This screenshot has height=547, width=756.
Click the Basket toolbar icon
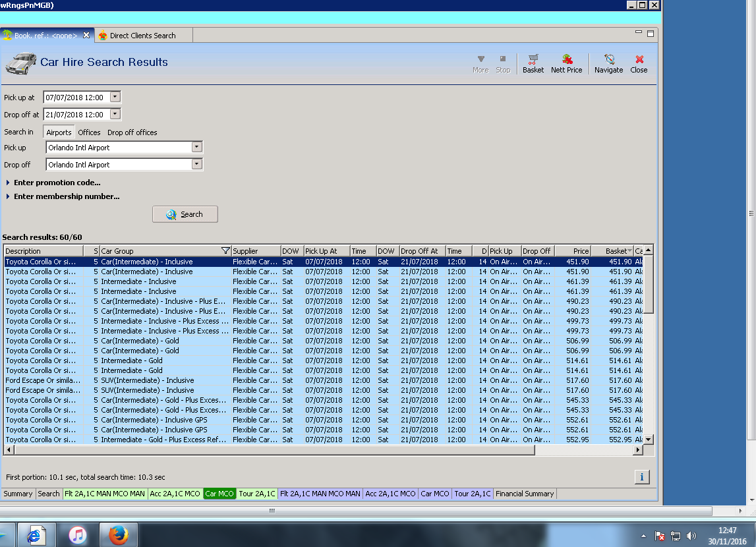click(533, 63)
